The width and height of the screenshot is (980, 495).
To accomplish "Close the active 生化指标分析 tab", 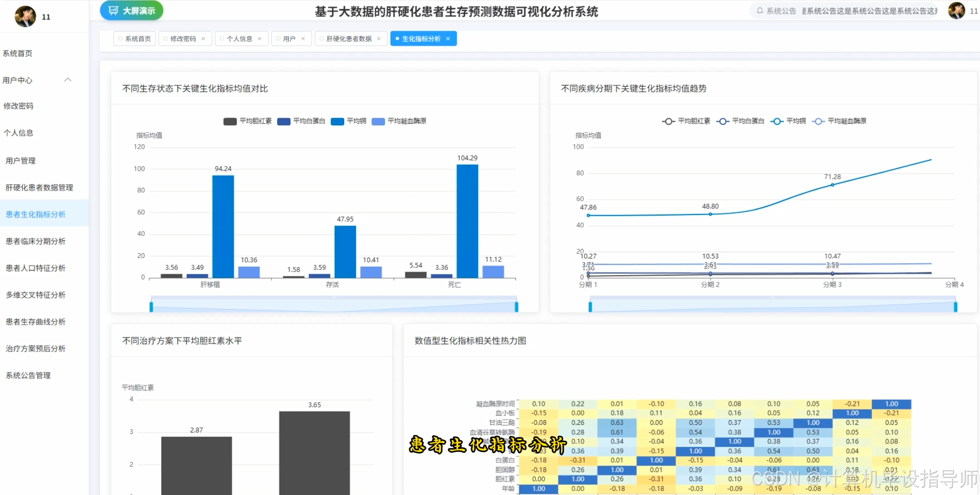I will pyautogui.click(x=448, y=38).
